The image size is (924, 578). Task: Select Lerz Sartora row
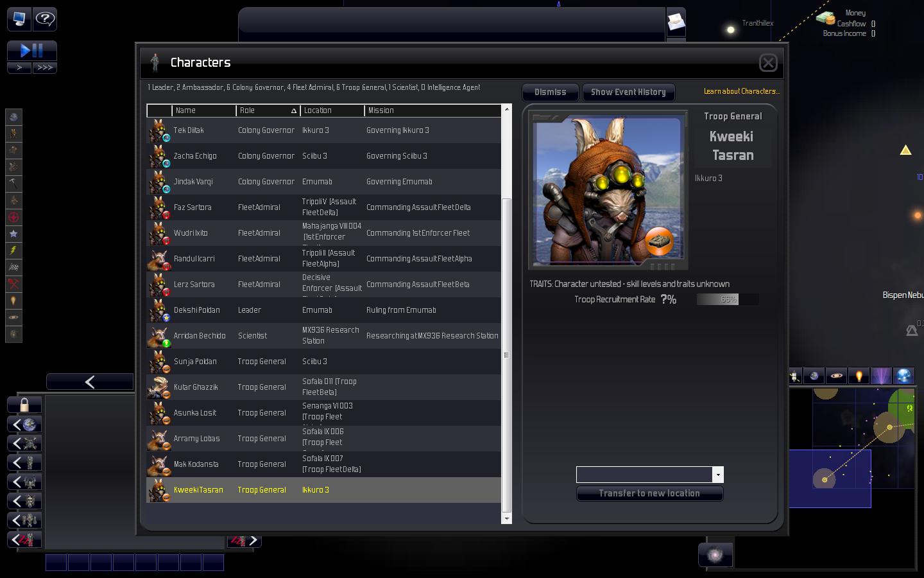point(323,285)
